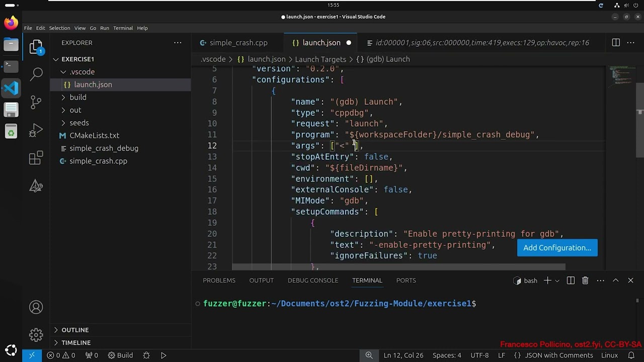Split the terminal pane
The width and height of the screenshot is (644, 362).
pos(571,281)
